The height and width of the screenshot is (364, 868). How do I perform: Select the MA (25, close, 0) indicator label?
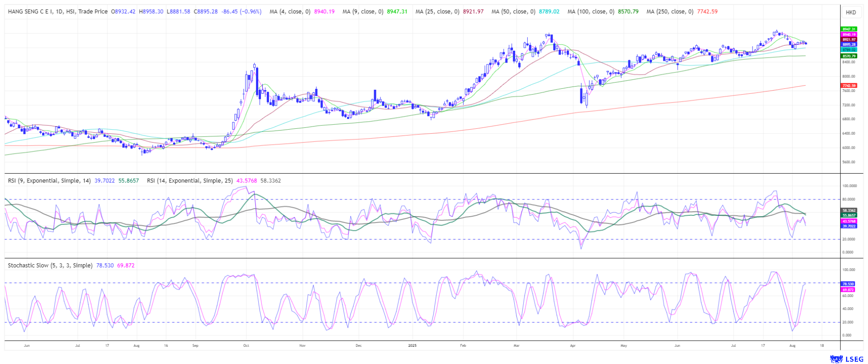(x=438, y=11)
